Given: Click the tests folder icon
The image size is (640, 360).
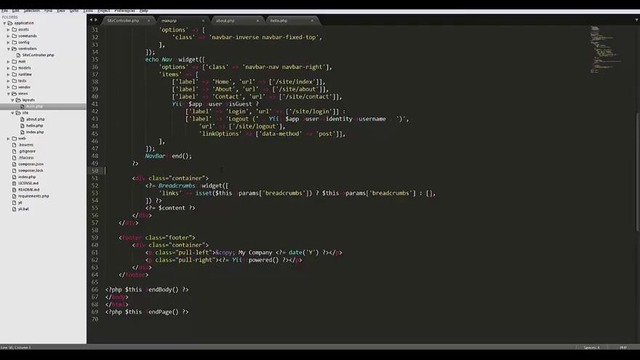Looking at the screenshot, I should tap(14, 81).
